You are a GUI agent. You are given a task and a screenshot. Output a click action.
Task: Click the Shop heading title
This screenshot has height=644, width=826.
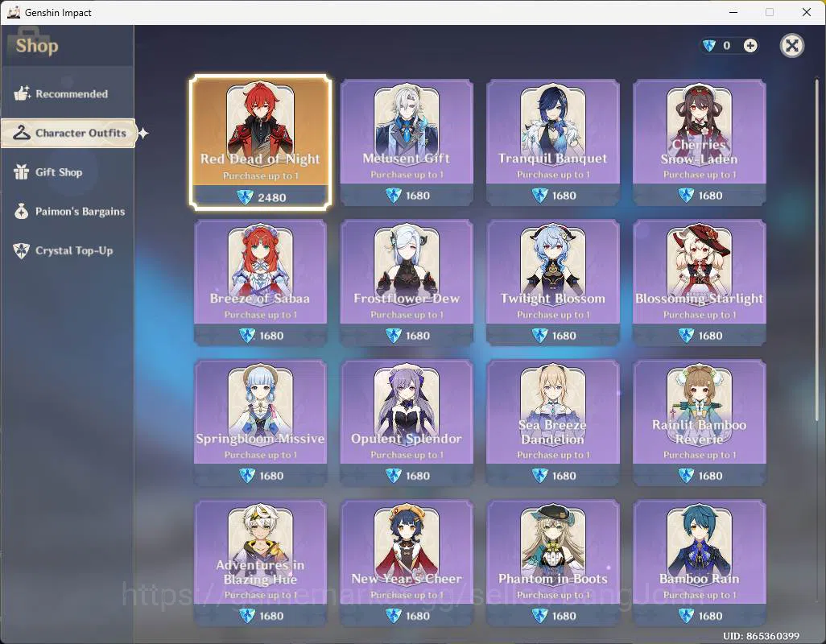(37, 46)
